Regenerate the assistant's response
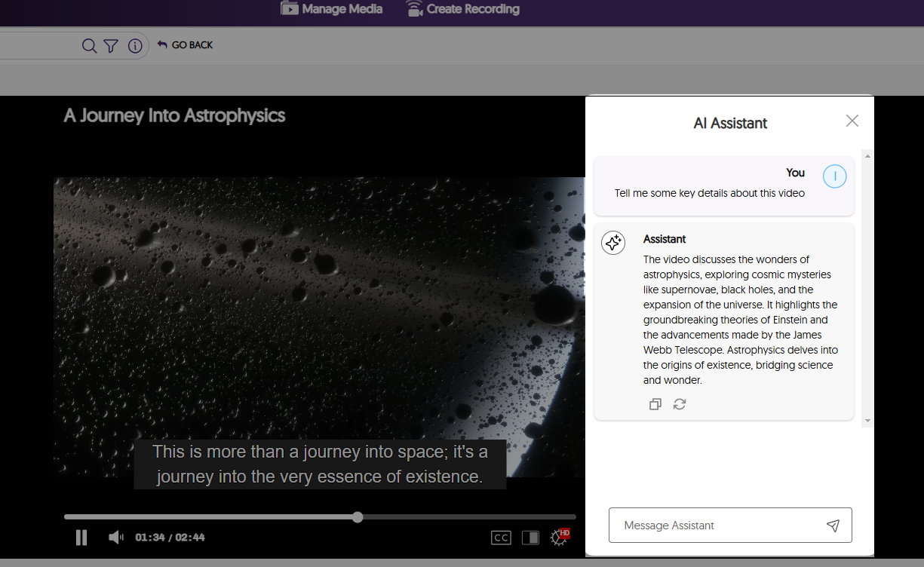 [680, 404]
